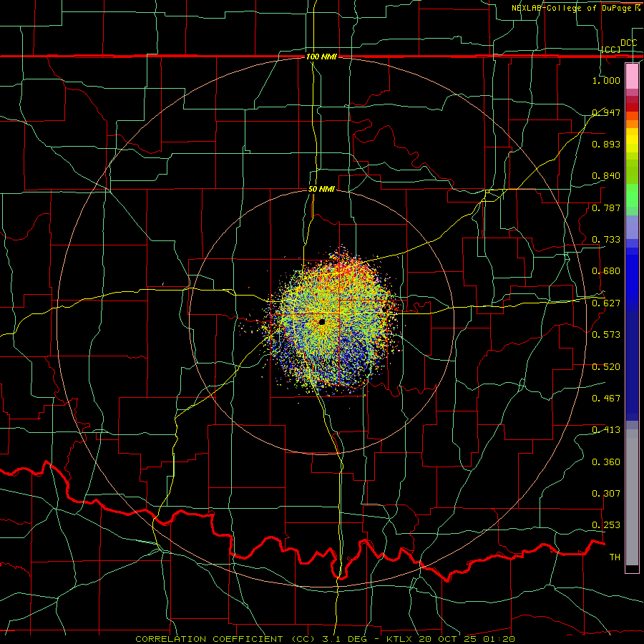Click the 0.627 scale value
Image resolution: width=644 pixels, height=644 pixels.
point(606,303)
